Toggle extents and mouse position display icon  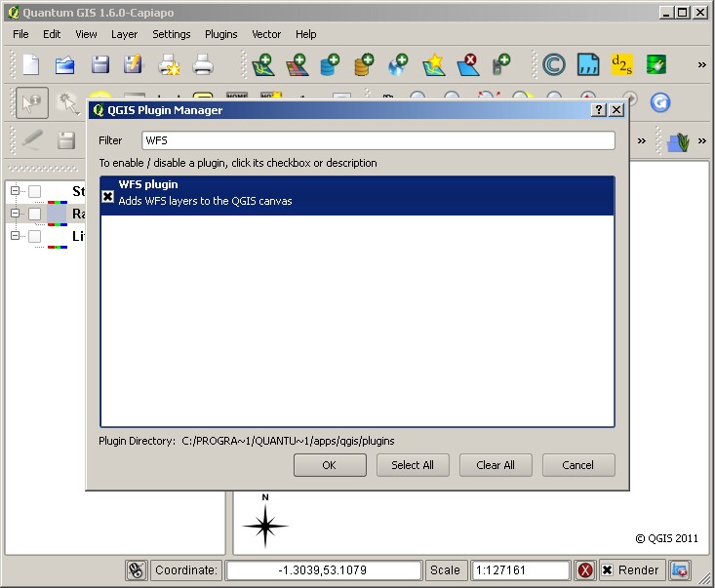(x=136, y=569)
